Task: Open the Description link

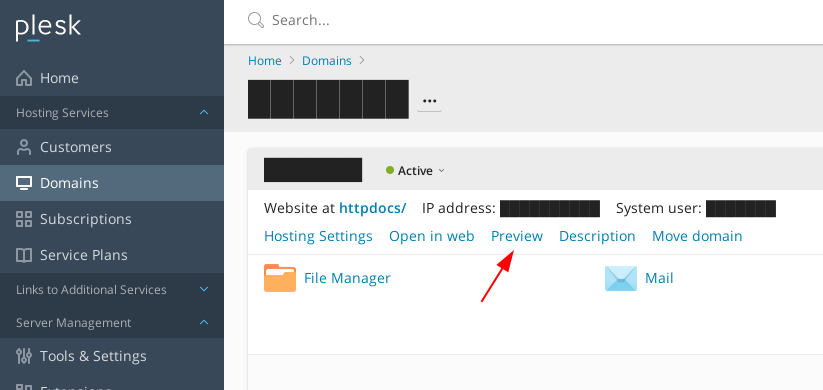Action: pos(597,236)
